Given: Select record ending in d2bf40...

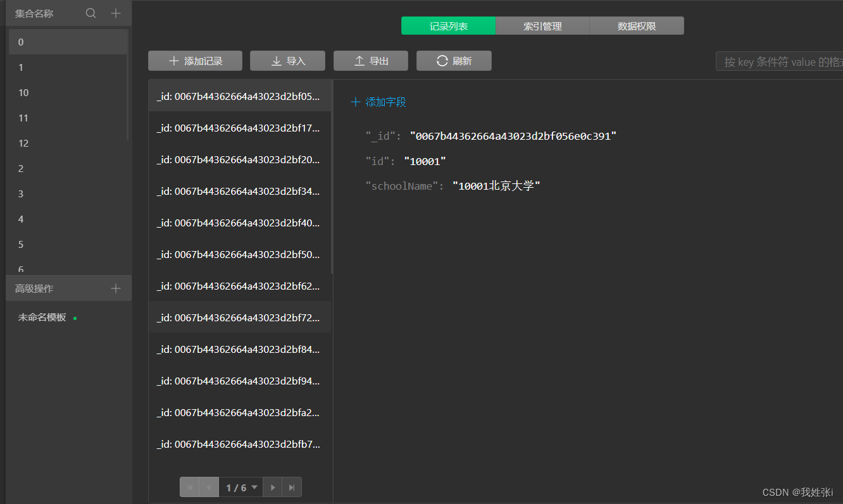Looking at the screenshot, I should tap(239, 223).
